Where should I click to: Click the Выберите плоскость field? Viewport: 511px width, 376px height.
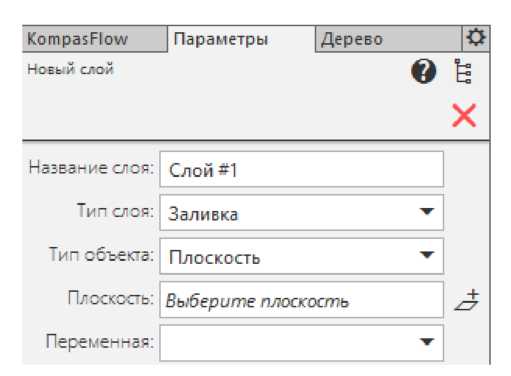[x=302, y=300]
